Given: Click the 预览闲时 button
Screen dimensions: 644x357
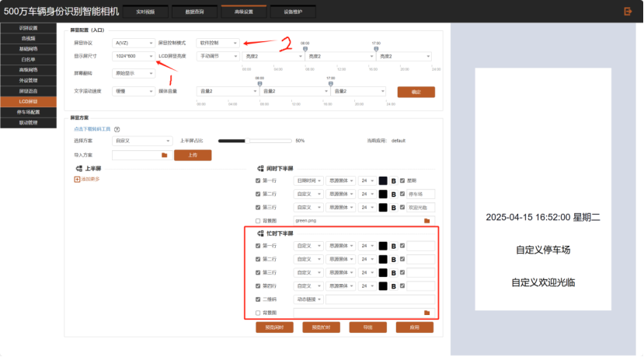Looking at the screenshot, I should (x=274, y=327).
